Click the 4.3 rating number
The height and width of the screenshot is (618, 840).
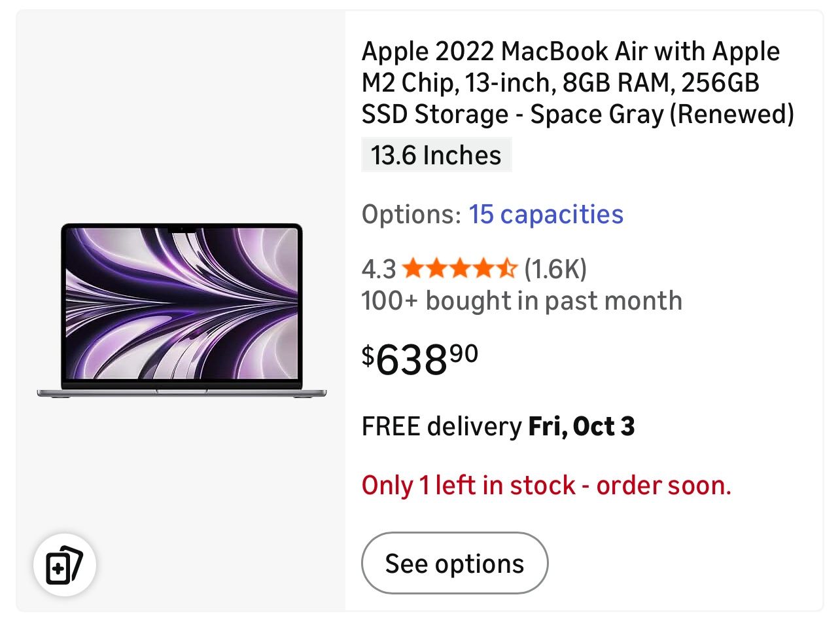pyautogui.click(x=379, y=268)
